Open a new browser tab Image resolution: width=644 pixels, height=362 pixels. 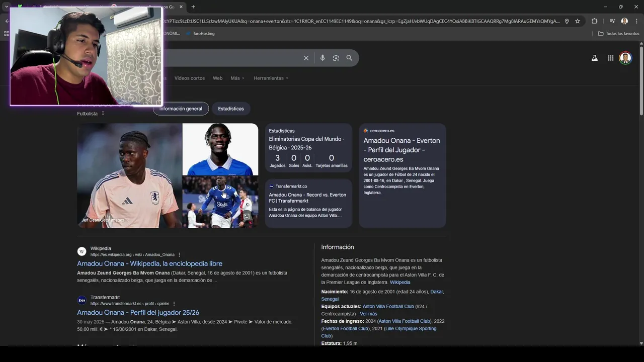193,7
